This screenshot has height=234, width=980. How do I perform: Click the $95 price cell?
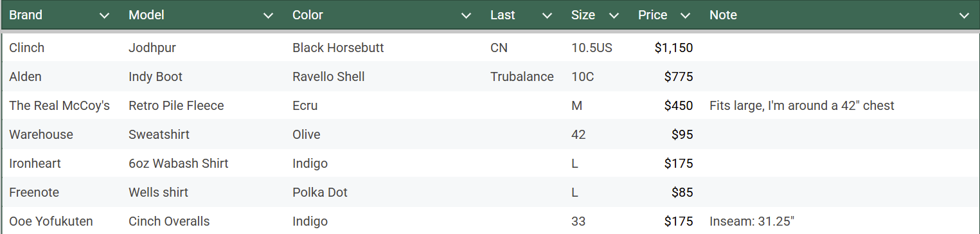(682, 134)
